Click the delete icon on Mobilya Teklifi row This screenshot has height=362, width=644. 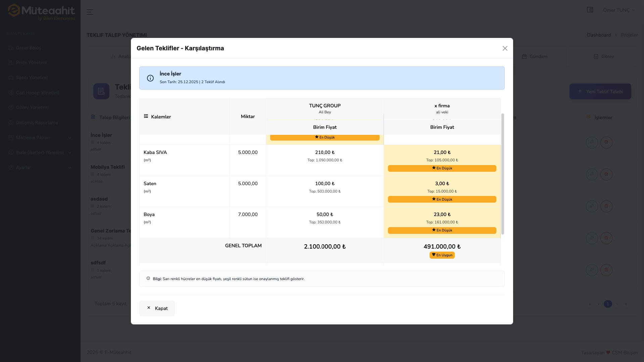coord(606,174)
